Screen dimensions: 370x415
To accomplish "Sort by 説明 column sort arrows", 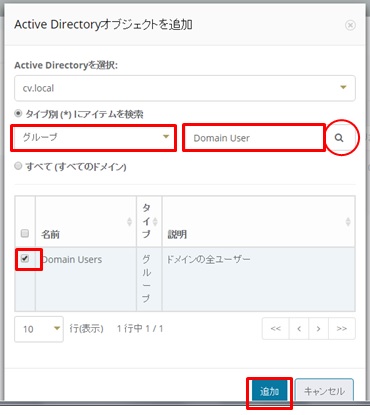I will click(348, 222).
